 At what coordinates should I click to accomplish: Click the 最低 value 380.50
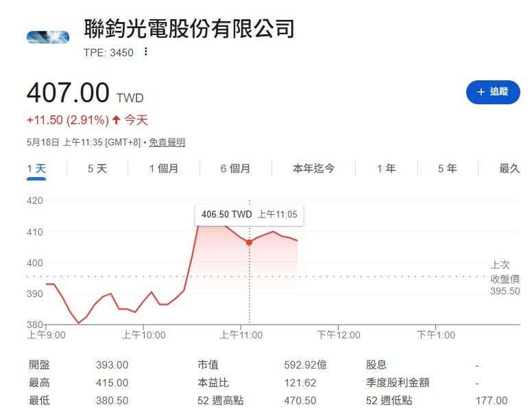(x=112, y=401)
